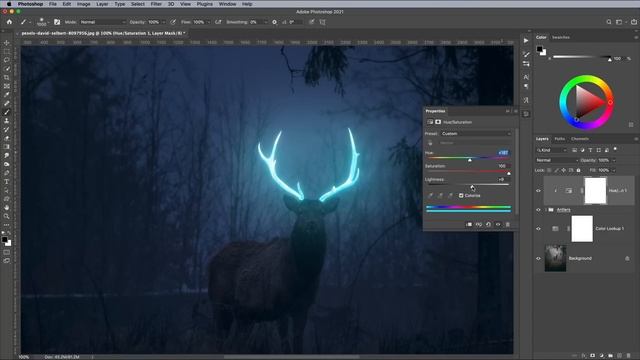The height and width of the screenshot is (360, 640).
Task: Open brush Opacity dropdown in options bar
Action: pos(163,22)
